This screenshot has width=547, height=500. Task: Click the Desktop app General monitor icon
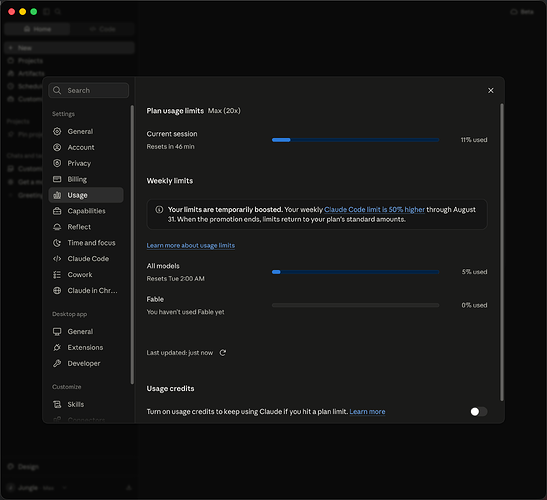click(57, 331)
